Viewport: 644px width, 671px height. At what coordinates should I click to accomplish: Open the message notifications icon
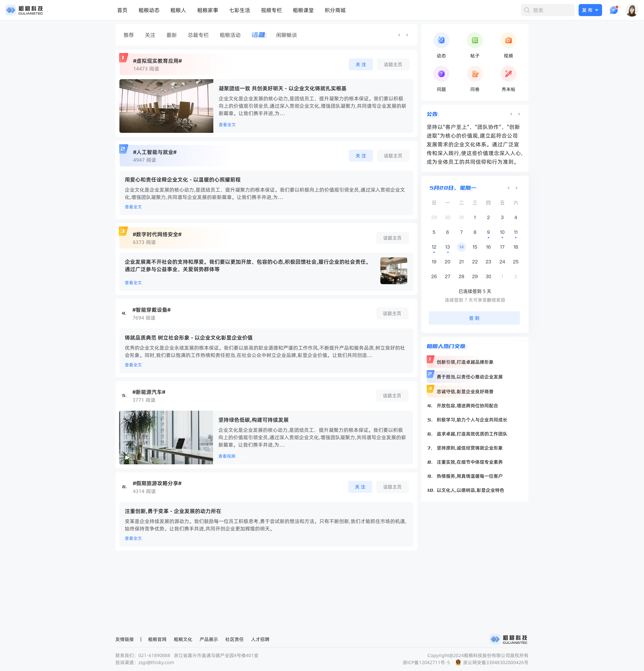tap(613, 10)
